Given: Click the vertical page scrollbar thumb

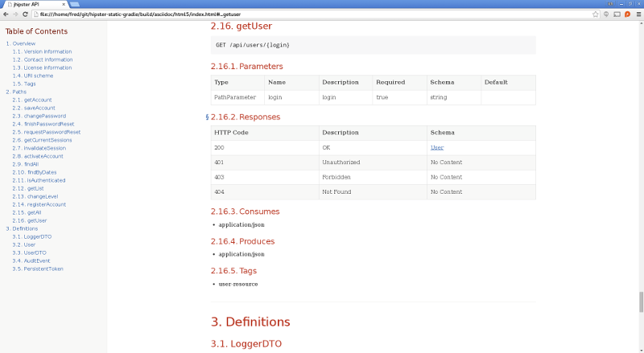Looking at the screenshot, I should (x=641, y=300).
